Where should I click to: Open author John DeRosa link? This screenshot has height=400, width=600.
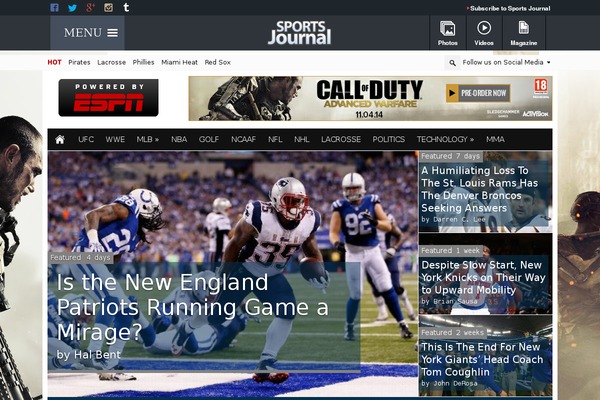[x=455, y=383]
